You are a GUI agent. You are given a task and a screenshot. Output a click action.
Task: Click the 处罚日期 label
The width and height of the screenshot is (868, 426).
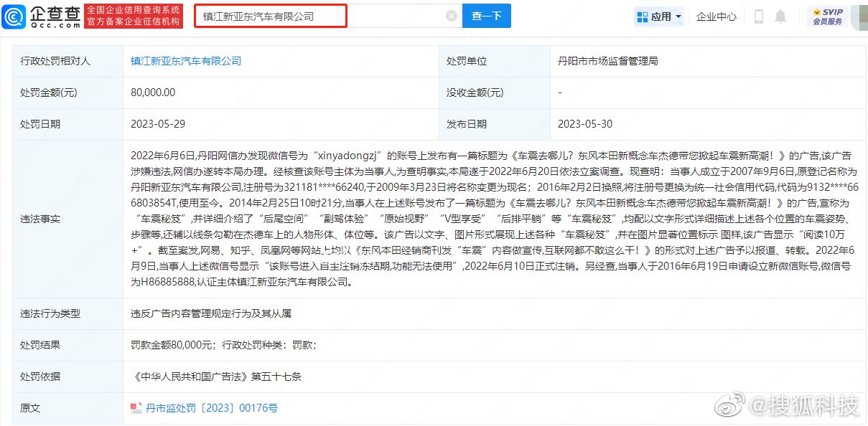click(40, 124)
